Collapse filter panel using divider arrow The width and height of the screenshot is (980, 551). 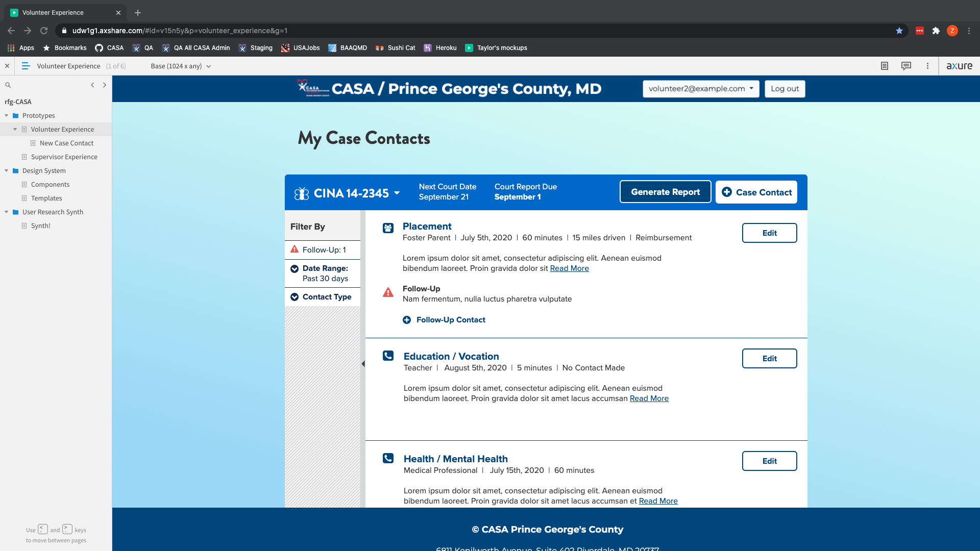coord(363,364)
